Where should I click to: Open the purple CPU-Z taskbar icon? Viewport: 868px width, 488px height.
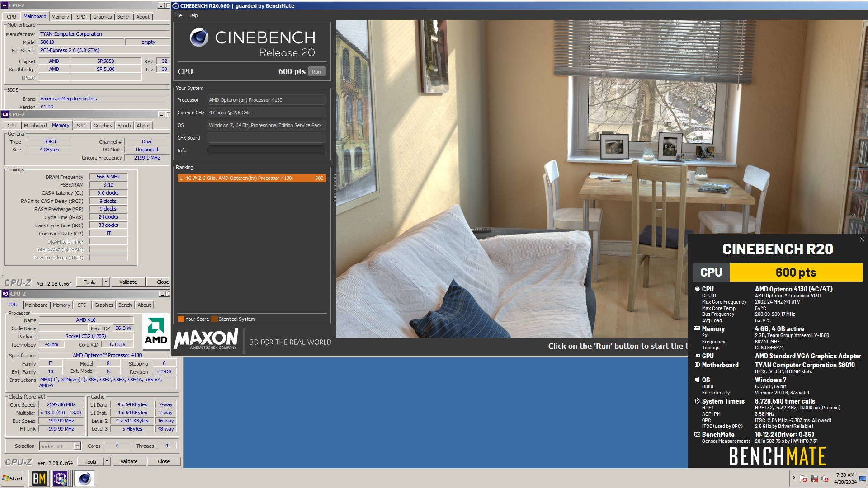(60, 478)
